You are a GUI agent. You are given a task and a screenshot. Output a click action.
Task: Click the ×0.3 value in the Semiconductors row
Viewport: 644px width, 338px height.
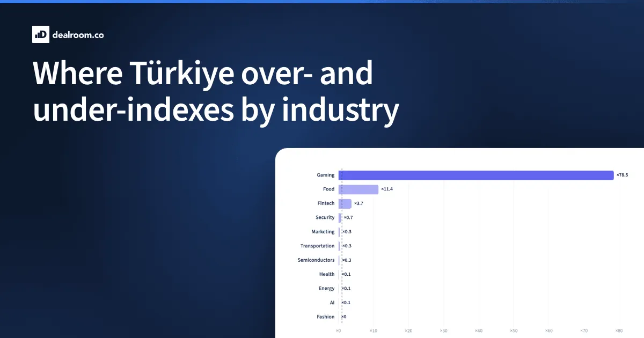point(346,260)
